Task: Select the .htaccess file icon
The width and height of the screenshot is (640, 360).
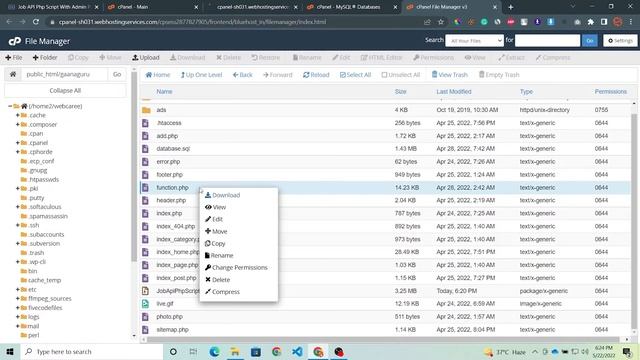Action: point(145,123)
